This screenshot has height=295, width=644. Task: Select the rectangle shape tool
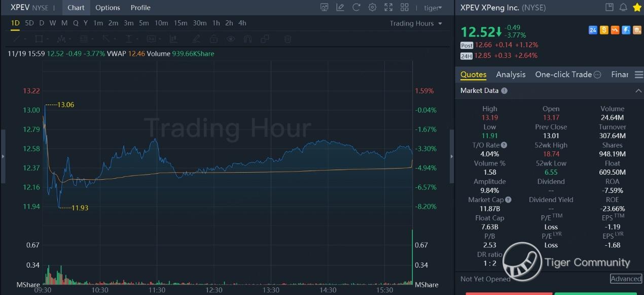39,39
